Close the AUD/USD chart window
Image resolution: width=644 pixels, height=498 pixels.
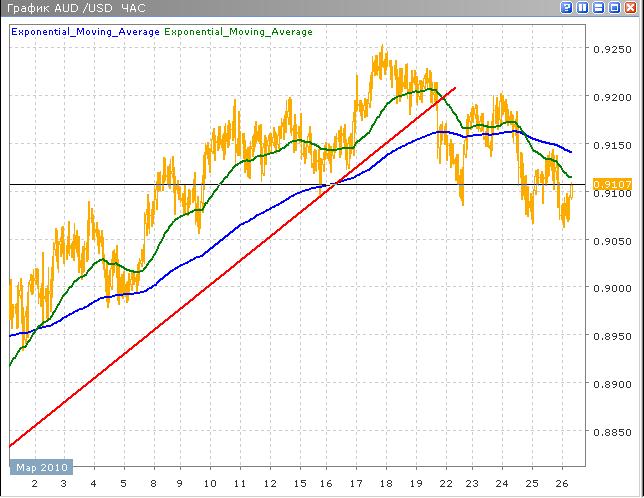[630, 8]
